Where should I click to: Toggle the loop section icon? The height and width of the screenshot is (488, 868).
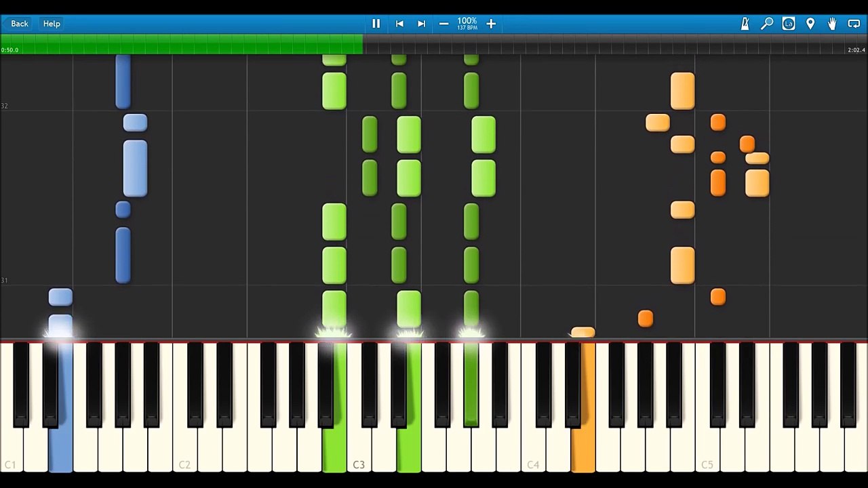tap(854, 24)
